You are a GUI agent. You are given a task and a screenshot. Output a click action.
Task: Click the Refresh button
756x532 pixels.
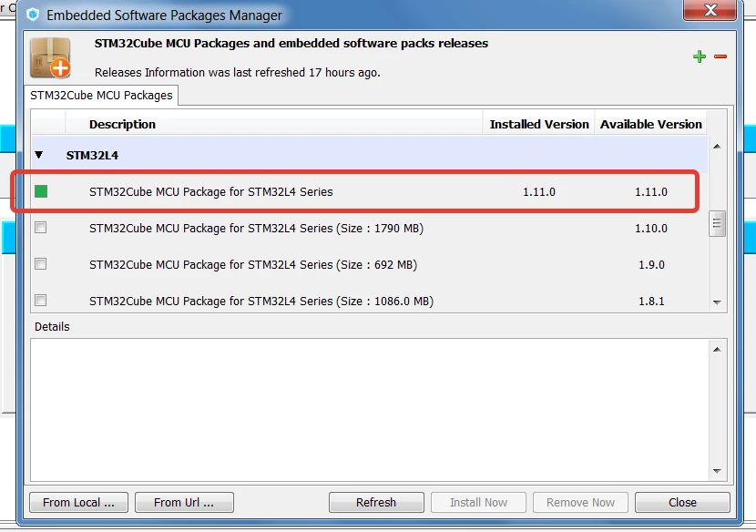coord(376,502)
